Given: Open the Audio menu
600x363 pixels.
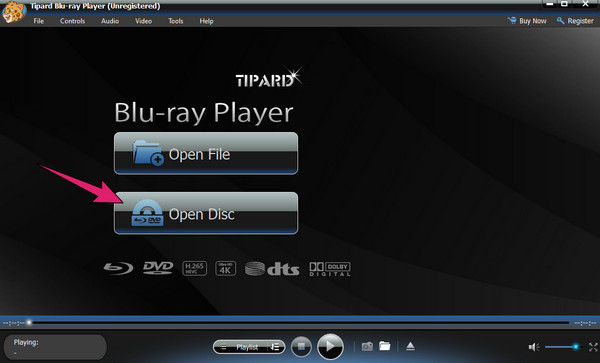Looking at the screenshot, I should [110, 21].
